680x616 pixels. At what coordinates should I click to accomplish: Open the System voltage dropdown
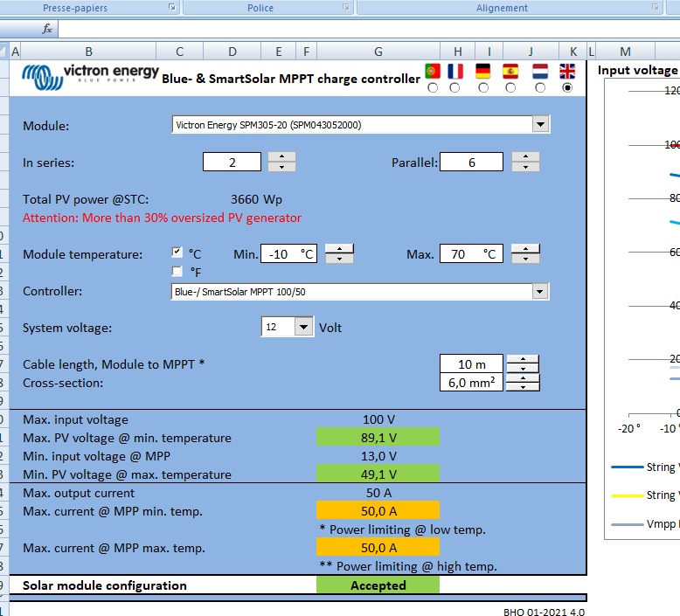(303, 327)
